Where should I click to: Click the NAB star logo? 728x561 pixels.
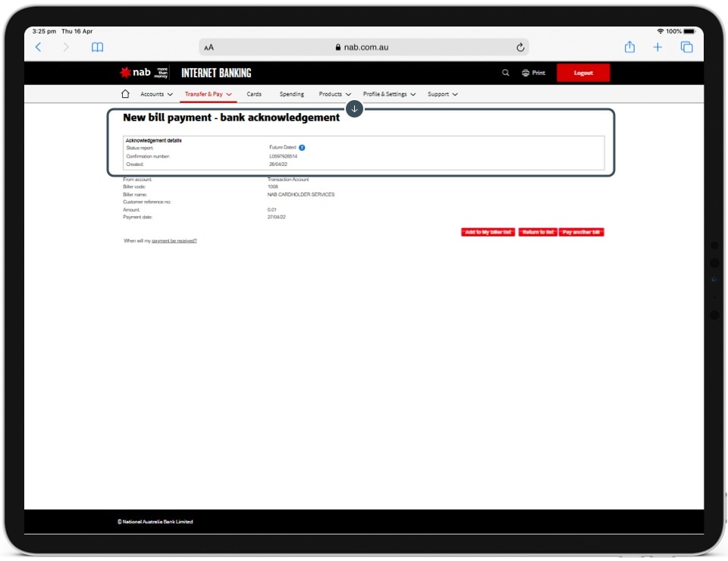coord(126,73)
